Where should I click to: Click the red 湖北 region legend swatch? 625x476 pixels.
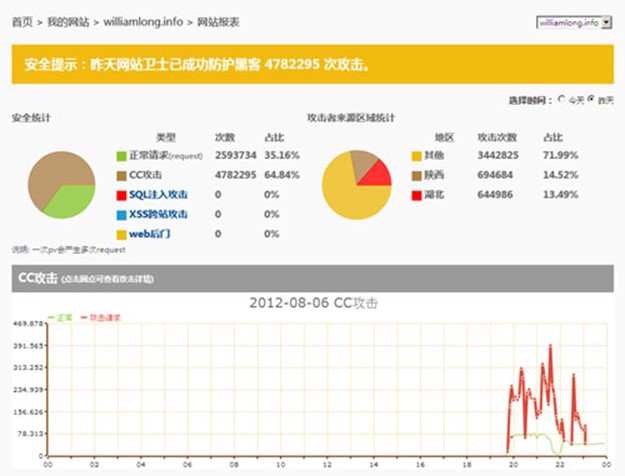(416, 194)
